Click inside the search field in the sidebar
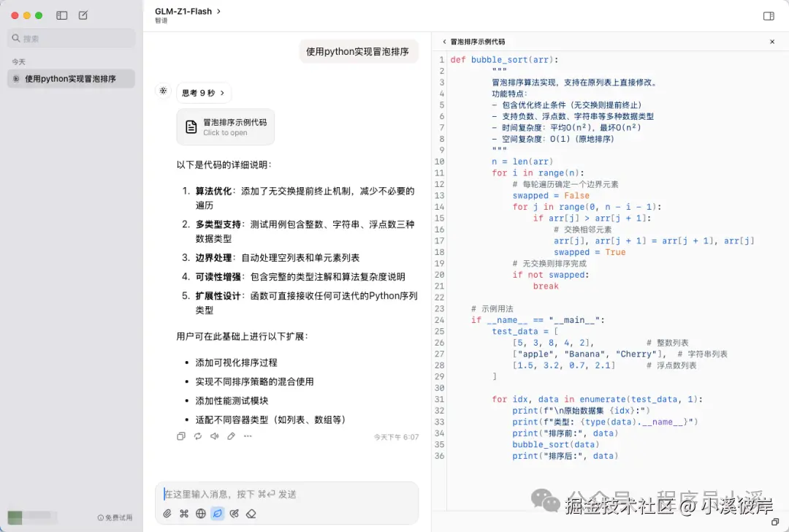This screenshot has width=789, height=532. pyautogui.click(x=71, y=37)
